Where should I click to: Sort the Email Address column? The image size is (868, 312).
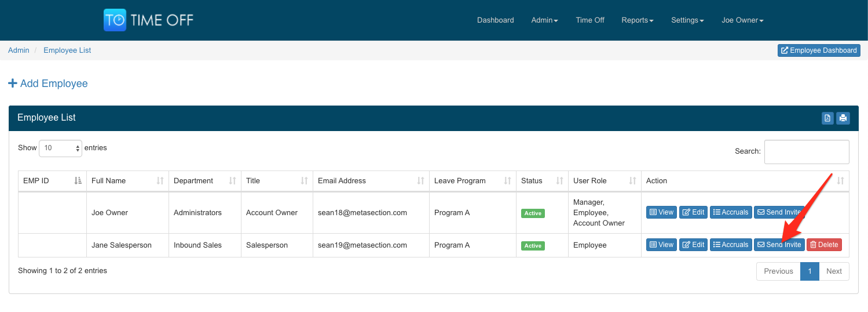(421, 181)
